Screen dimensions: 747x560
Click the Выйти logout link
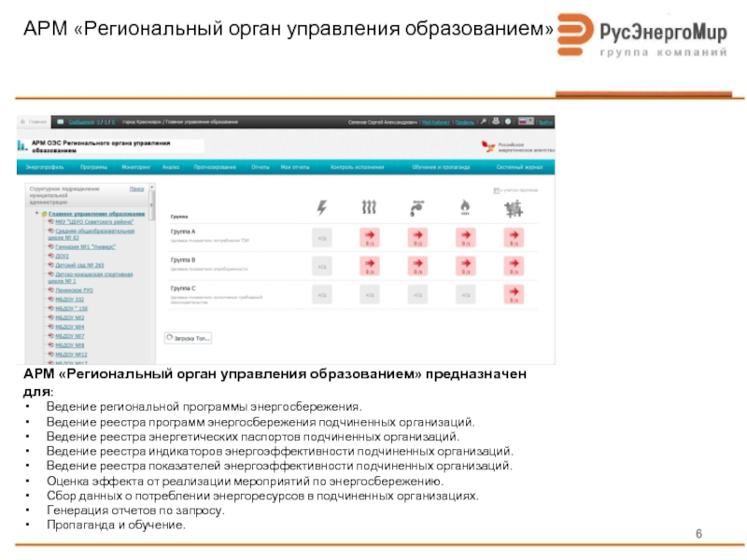point(546,122)
